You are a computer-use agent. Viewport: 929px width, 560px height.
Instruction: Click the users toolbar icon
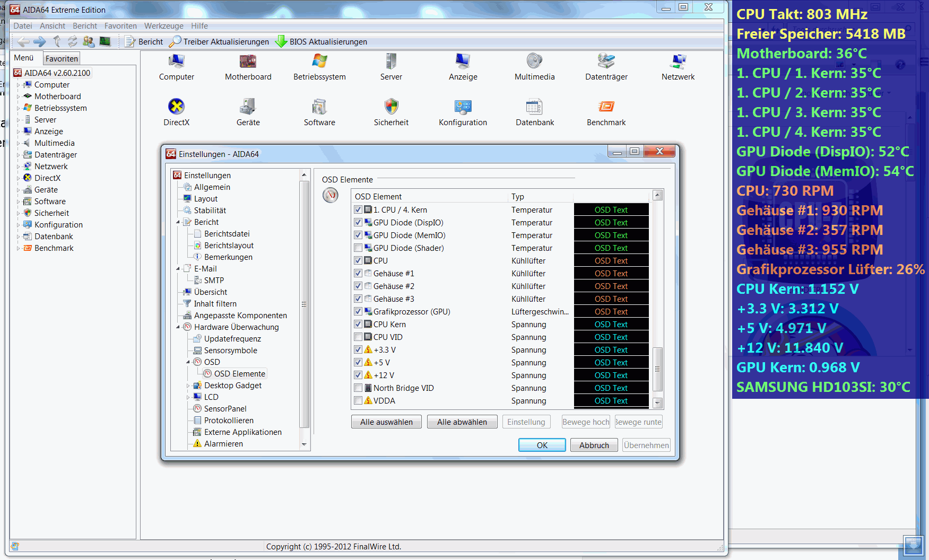click(x=89, y=41)
